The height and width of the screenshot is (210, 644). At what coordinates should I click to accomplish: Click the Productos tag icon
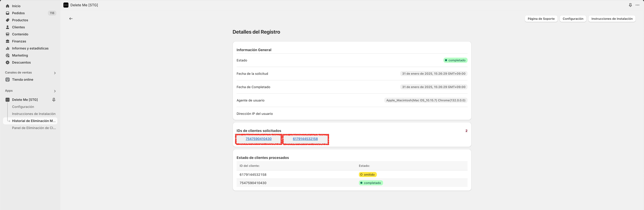[8, 20]
